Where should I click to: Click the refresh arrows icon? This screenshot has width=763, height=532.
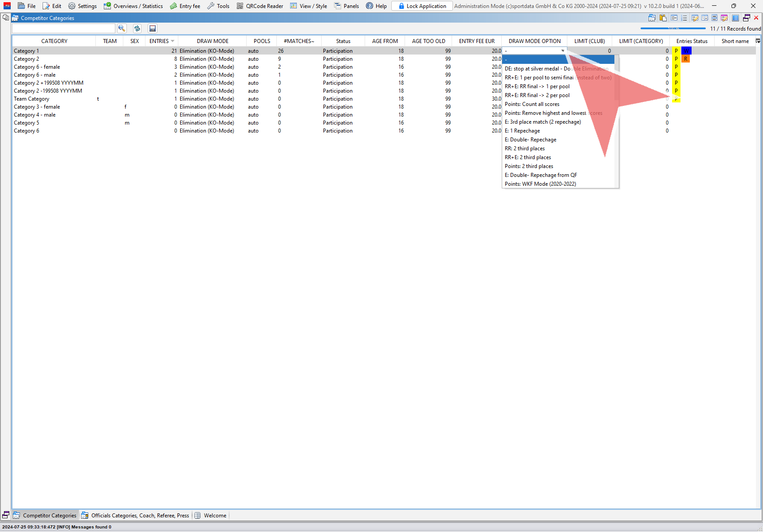point(137,28)
